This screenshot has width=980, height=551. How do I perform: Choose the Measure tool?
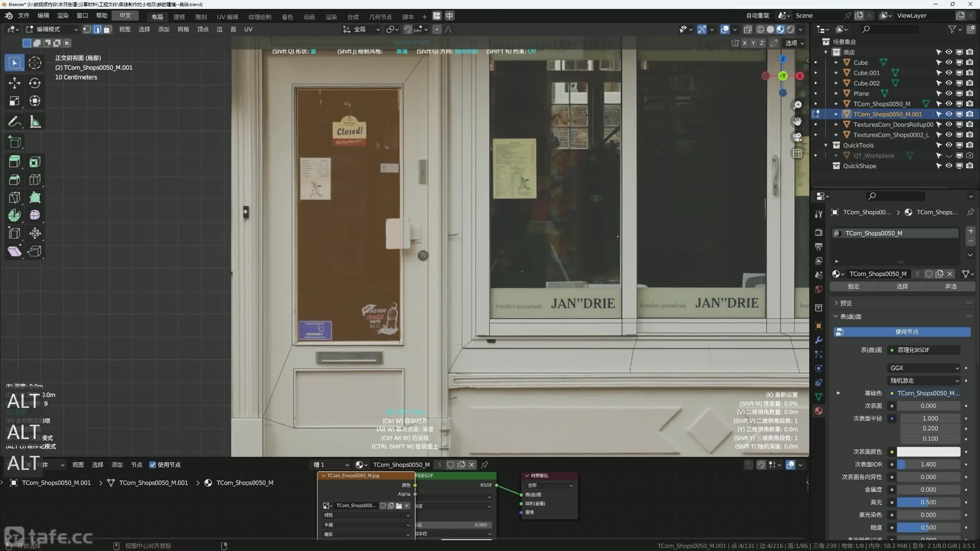[35, 122]
